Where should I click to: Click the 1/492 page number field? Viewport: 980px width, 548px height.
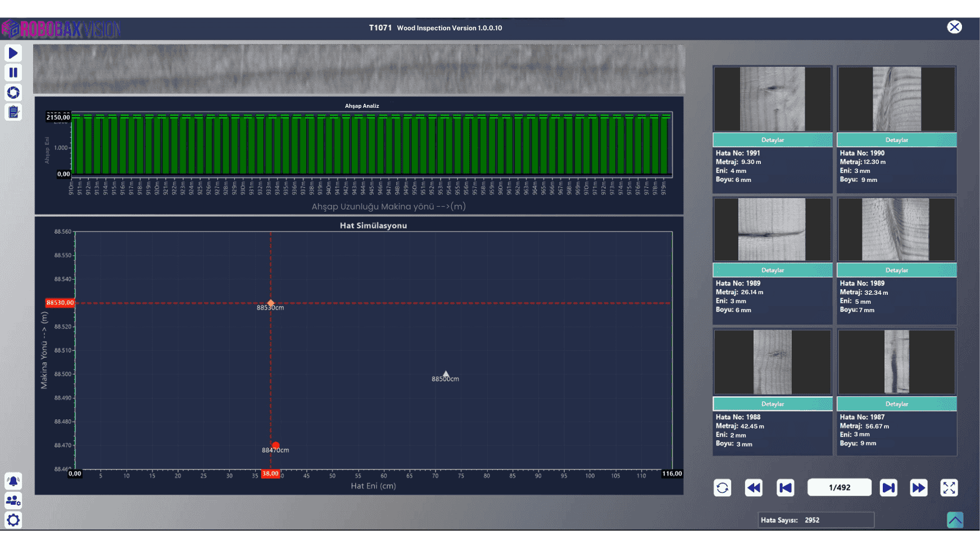click(x=840, y=487)
